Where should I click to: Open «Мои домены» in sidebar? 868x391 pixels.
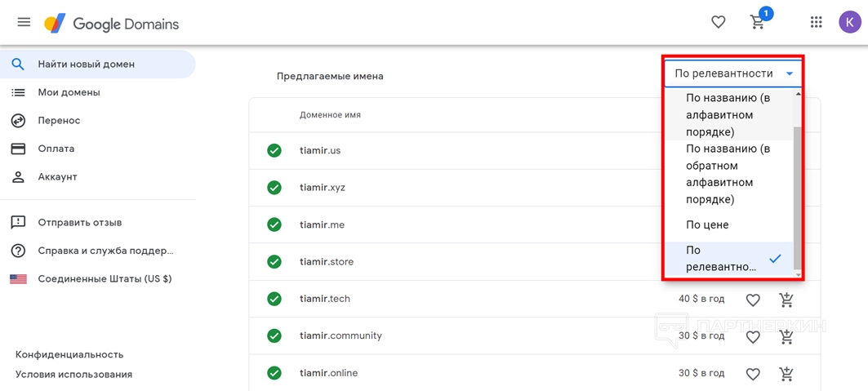[x=69, y=92]
